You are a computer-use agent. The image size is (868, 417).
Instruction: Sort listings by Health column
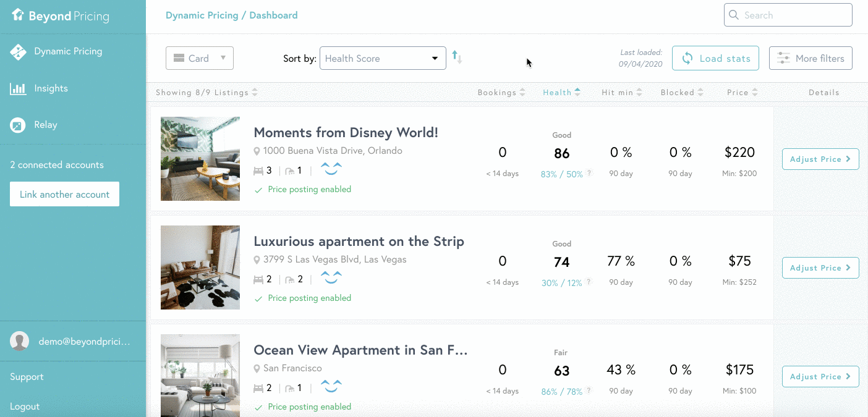(561, 93)
